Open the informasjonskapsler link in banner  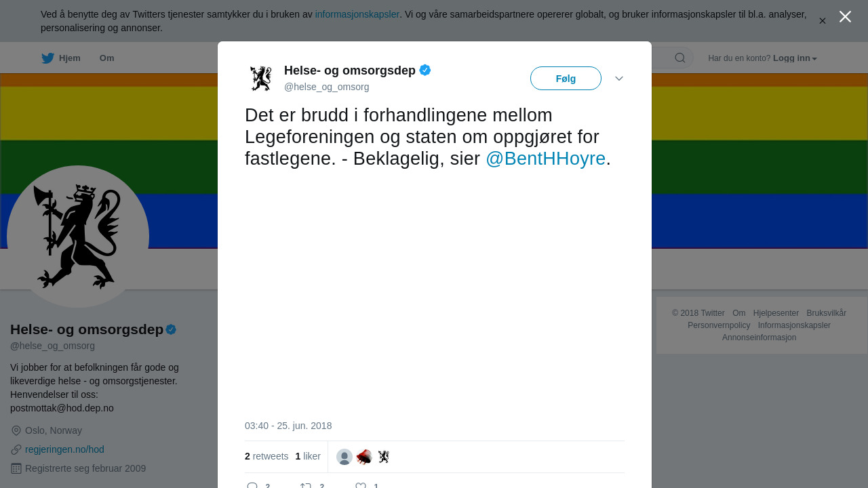pos(357,14)
